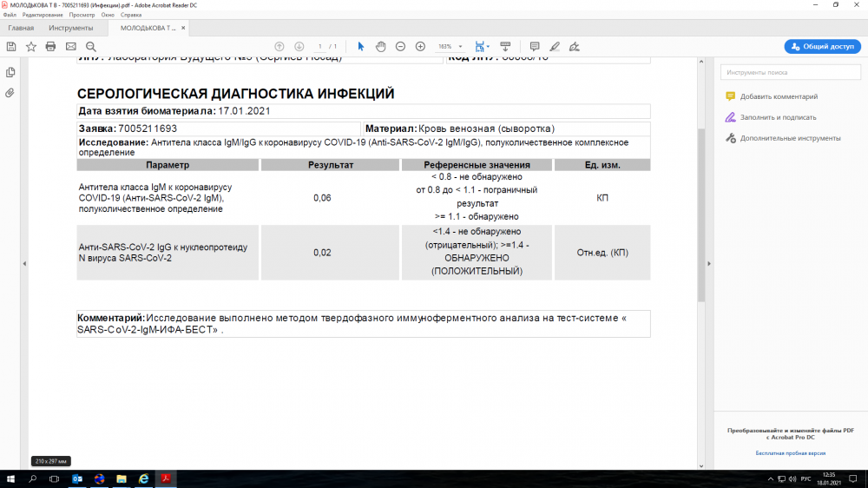Expand the left navigation pane arrow
This screenshot has height=488, width=868.
tap(24, 263)
